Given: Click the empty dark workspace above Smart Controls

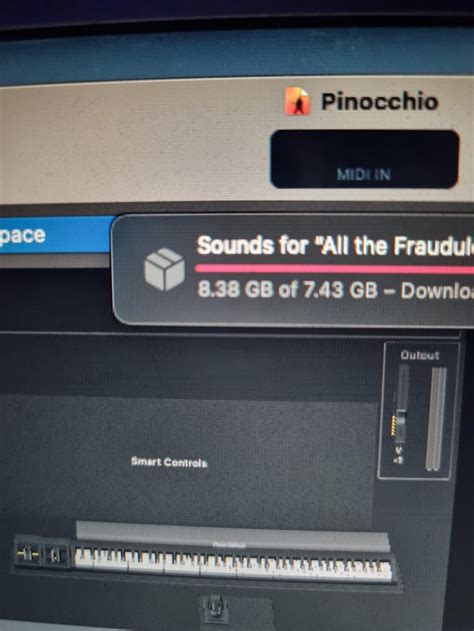Looking at the screenshot, I should click(189, 364).
